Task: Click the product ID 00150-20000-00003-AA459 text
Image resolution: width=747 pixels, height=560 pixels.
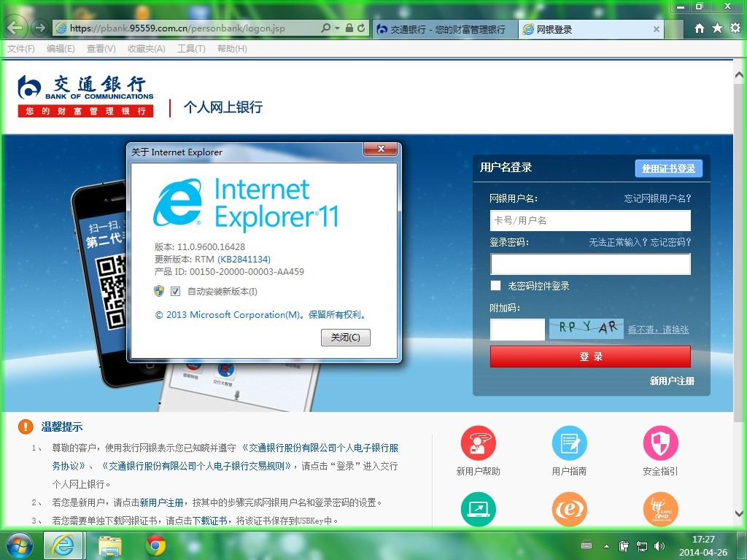Action: [x=247, y=271]
